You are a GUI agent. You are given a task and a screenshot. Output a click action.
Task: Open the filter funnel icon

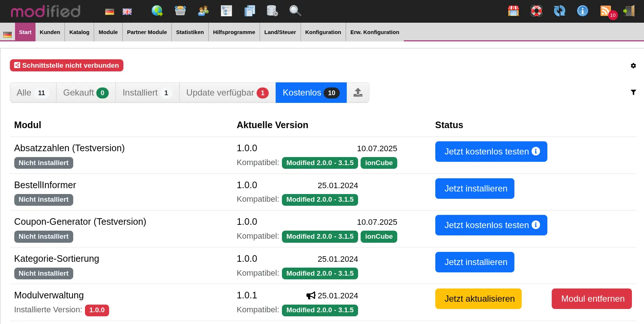point(633,93)
